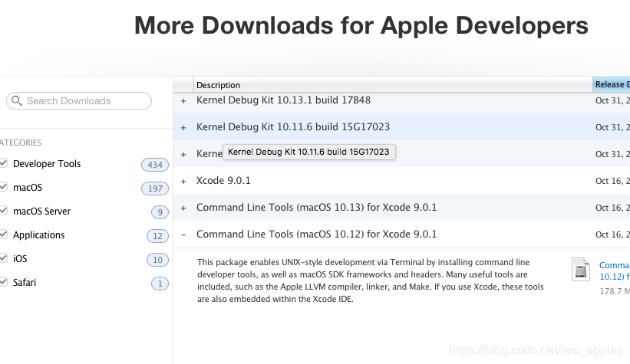Click the disk image file icon
The height and width of the screenshot is (364, 630).
click(581, 269)
